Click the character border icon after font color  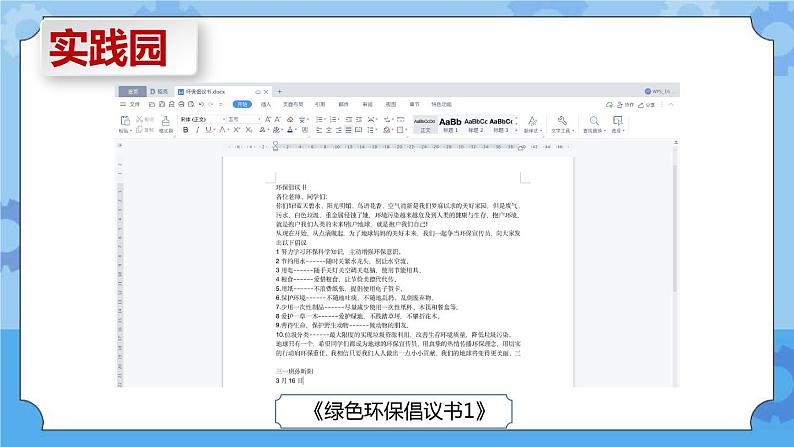coord(305,130)
